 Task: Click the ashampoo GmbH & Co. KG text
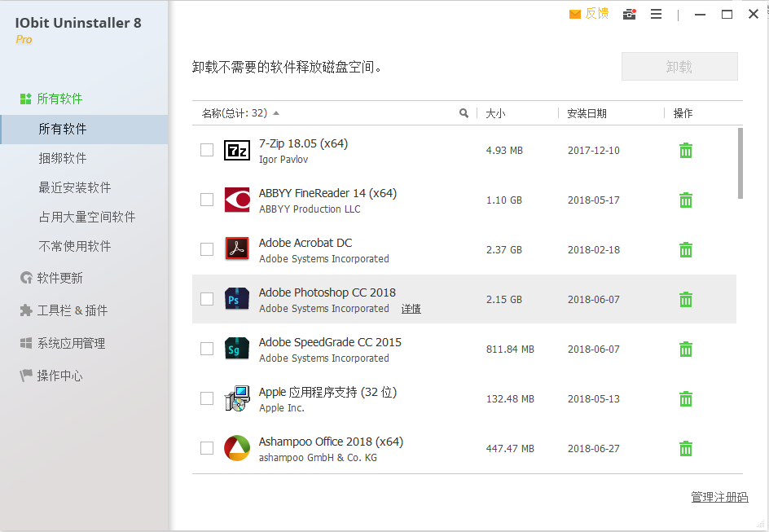coord(318,458)
